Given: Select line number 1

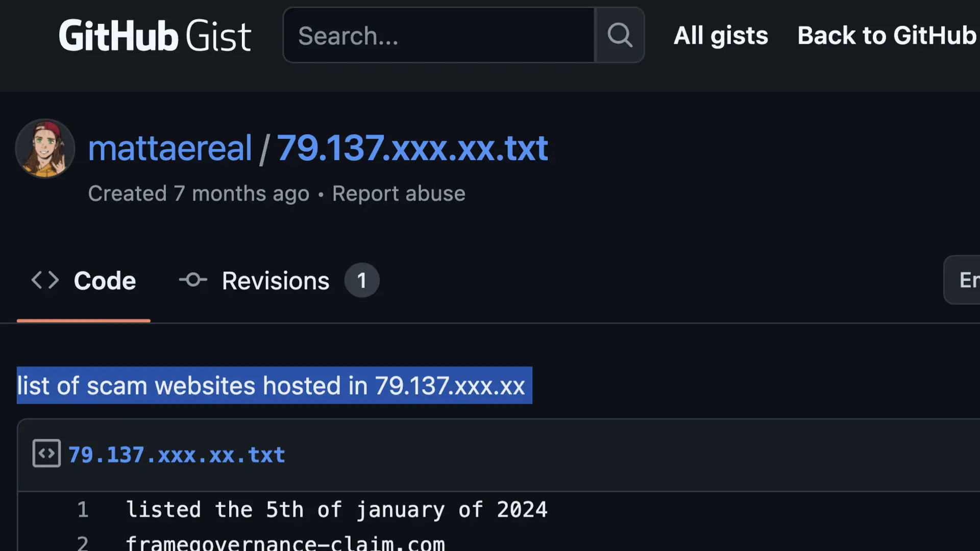Looking at the screenshot, I should coord(83,510).
